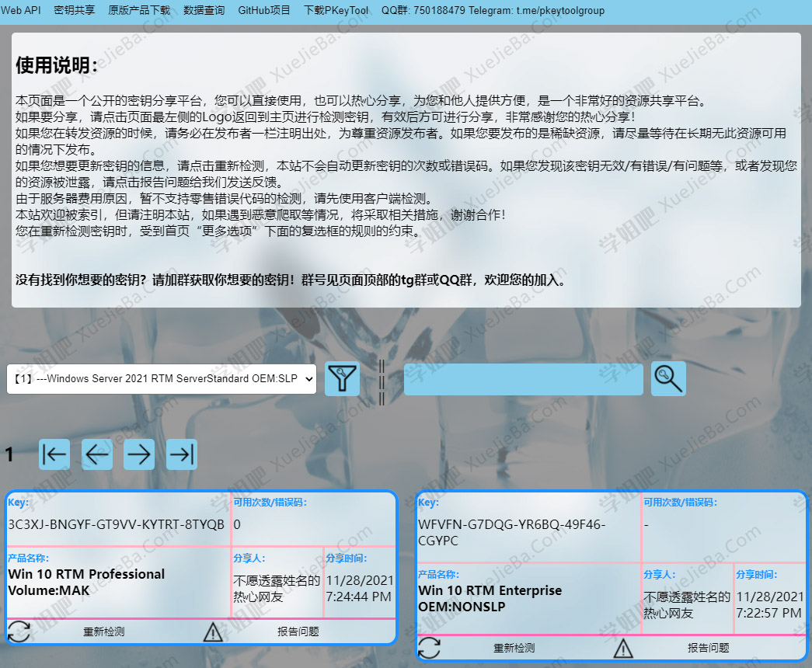Click the current page number 1
This screenshot has height=668, width=812.
click(9, 454)
